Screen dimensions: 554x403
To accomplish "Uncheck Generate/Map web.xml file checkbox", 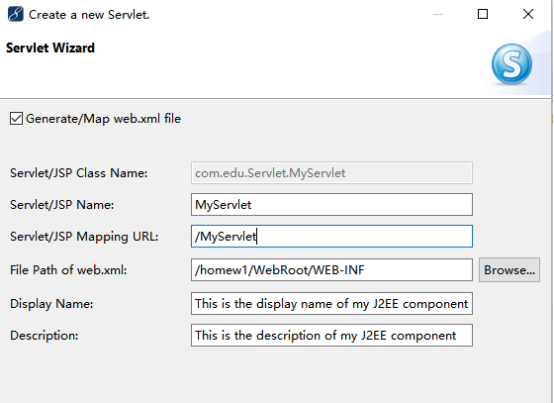I will (16, 119).
